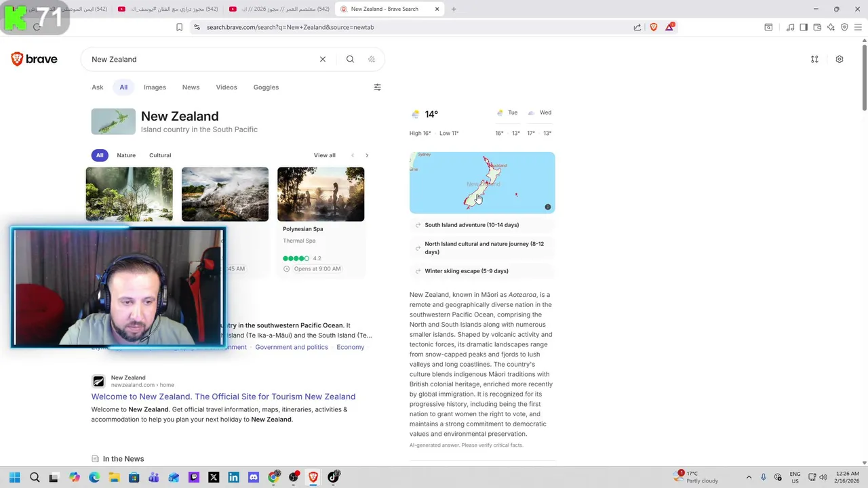Go to next image carousel arrow
Screen dimensions: 868x488
tap(367, 155)
